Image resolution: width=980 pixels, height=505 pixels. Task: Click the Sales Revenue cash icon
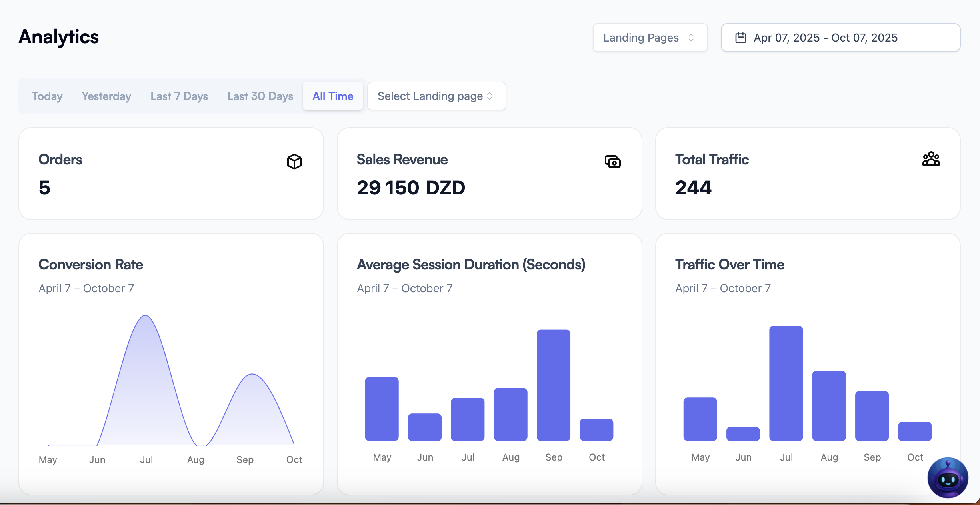pyautogui.click(x=612, y=162)
